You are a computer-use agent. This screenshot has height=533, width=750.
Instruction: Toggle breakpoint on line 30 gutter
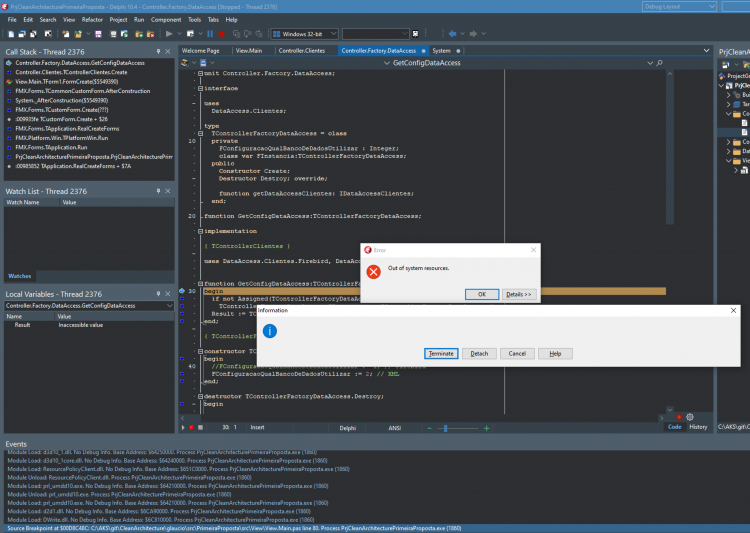pyautogui.click(x=182, y=291)
